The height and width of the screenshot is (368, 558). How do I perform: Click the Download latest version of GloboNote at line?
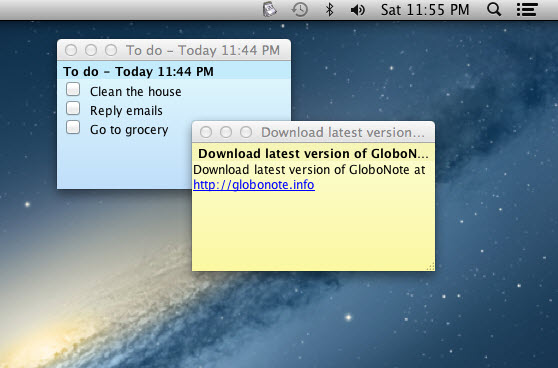309,170
